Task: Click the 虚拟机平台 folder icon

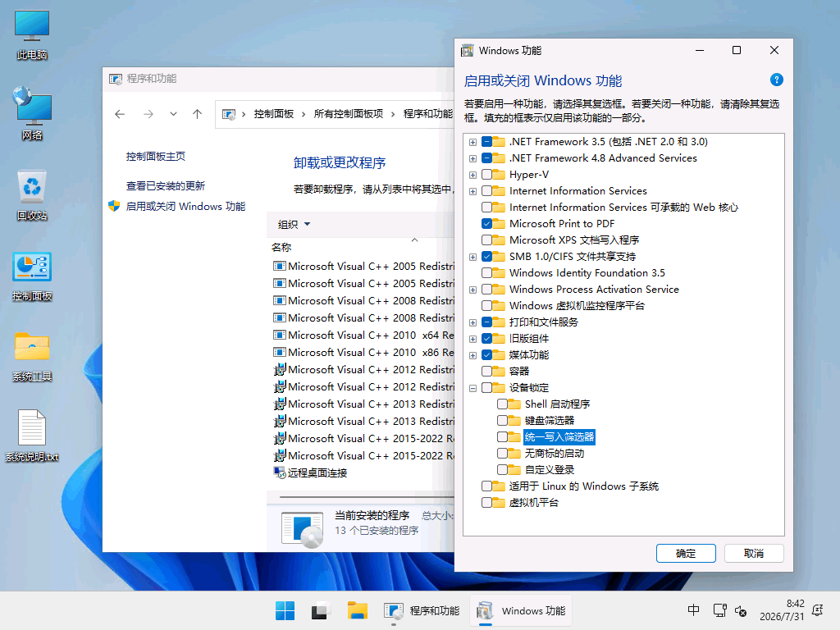Action: pos(499,503)
